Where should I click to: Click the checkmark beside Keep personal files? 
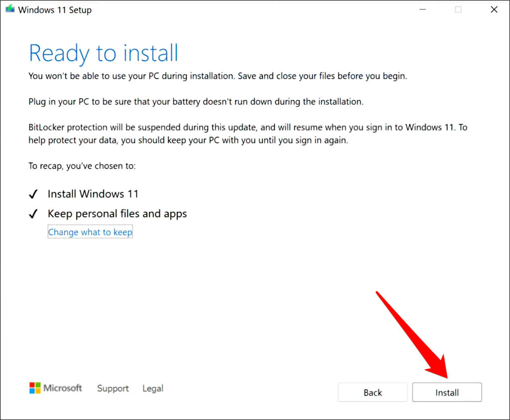tap(33, 214)
